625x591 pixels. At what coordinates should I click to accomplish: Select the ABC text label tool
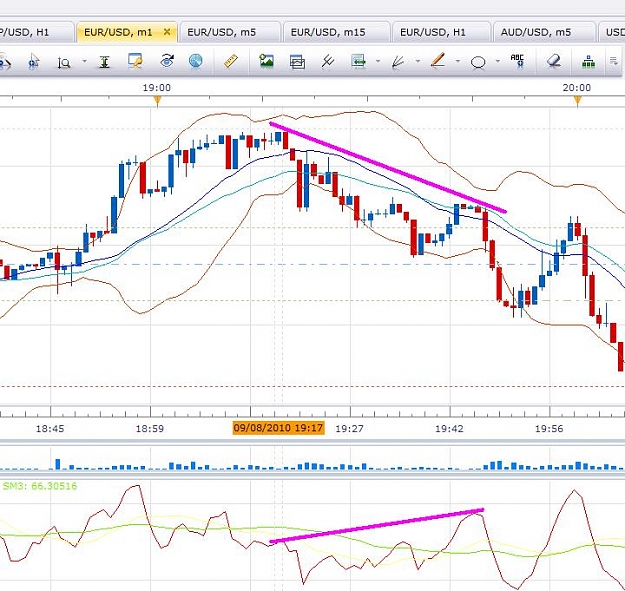pos(517,61)
